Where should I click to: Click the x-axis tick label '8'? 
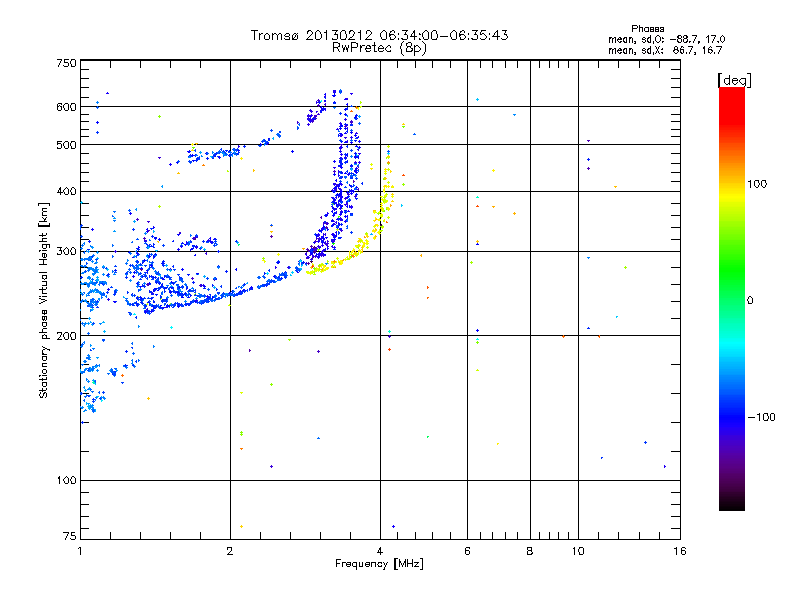(530, 551)
